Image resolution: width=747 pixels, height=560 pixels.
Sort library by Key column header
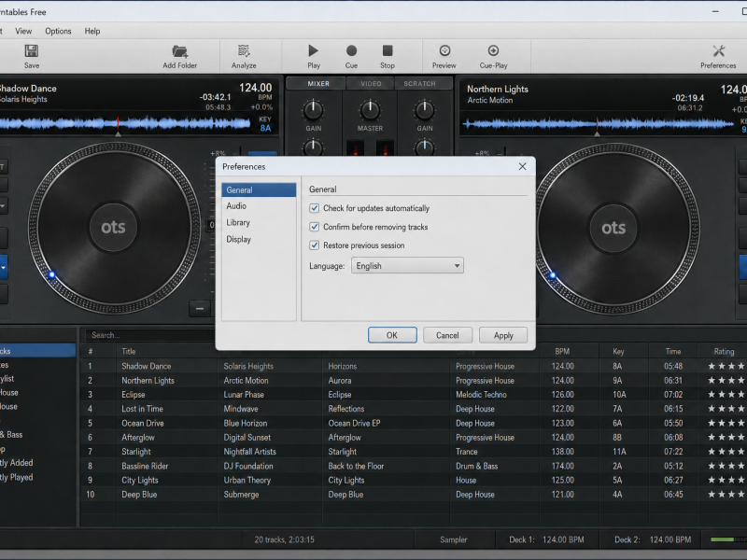[x=618, y=352]
